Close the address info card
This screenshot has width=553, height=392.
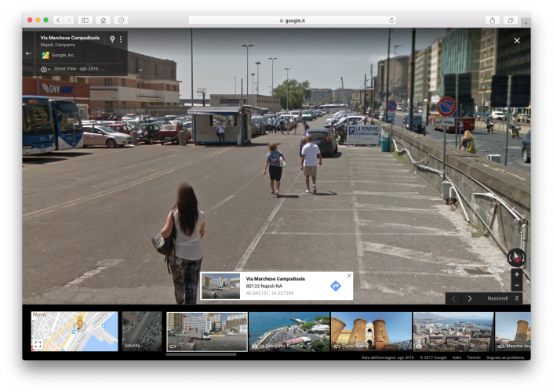(x=349, y=275)
